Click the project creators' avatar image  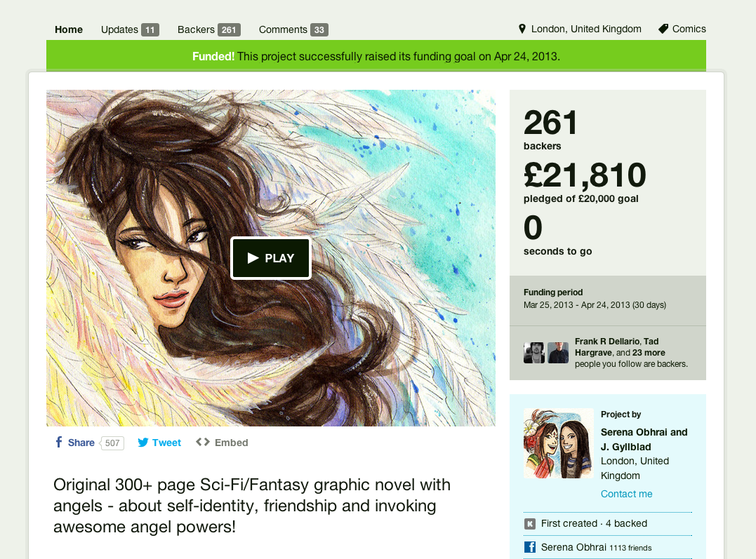coord(559,443)
